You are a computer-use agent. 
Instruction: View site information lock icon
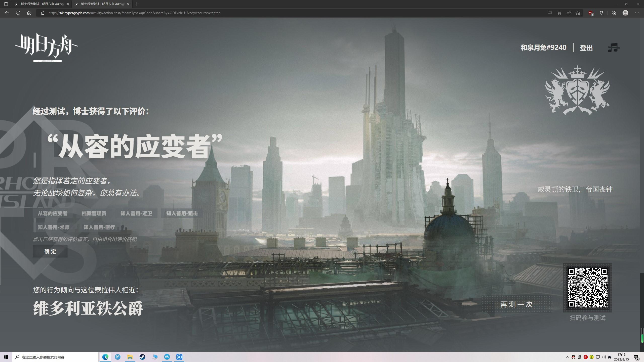tap(43, 13)
